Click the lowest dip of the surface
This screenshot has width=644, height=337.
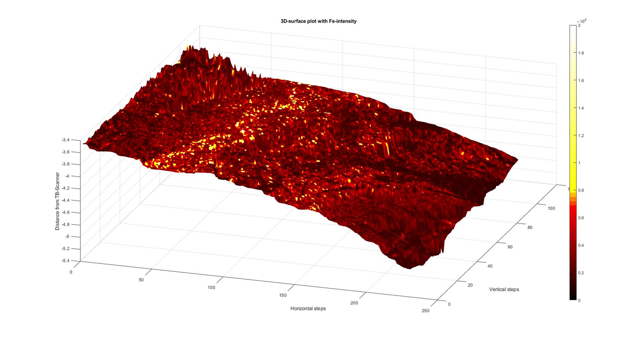point(409,265)
